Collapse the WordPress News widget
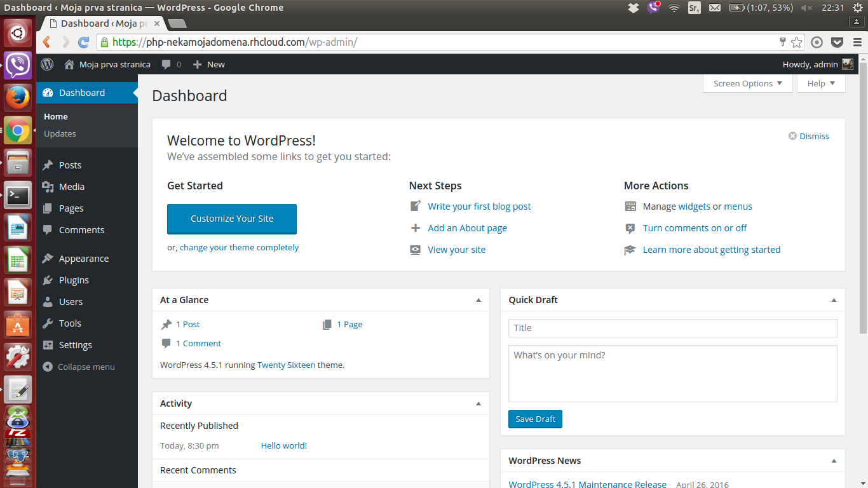Image resolution: width=868 pixels, height=488 pixels. [834, 461]
